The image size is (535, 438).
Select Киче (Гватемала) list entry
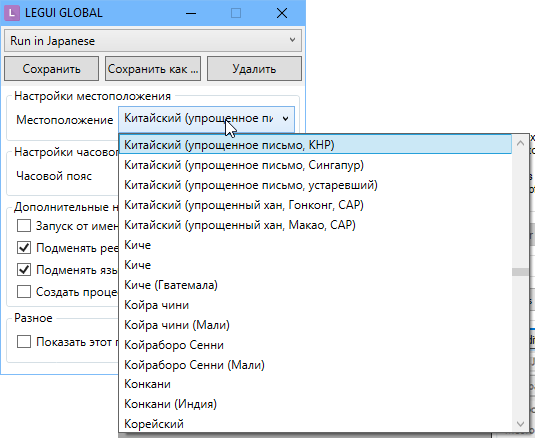(315, 285)
